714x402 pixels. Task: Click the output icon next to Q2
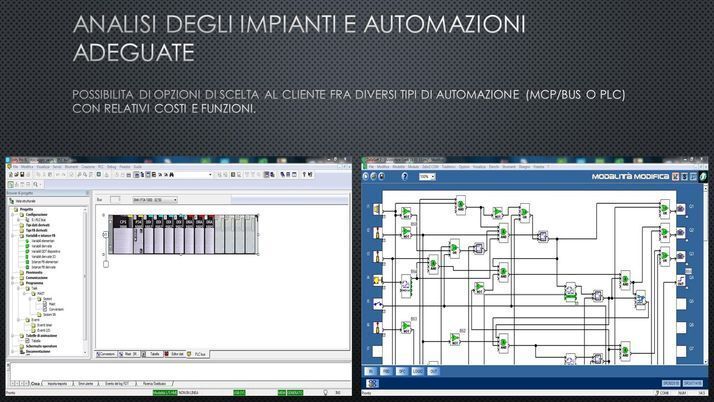point(680,232)
